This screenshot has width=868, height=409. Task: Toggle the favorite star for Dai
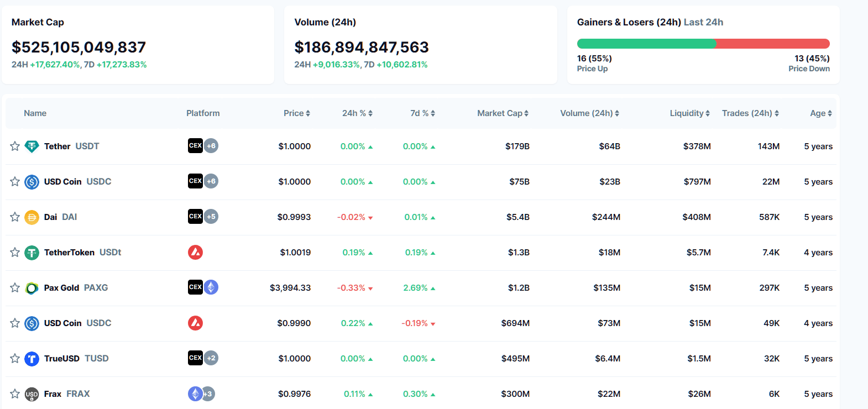click(15, 217)
